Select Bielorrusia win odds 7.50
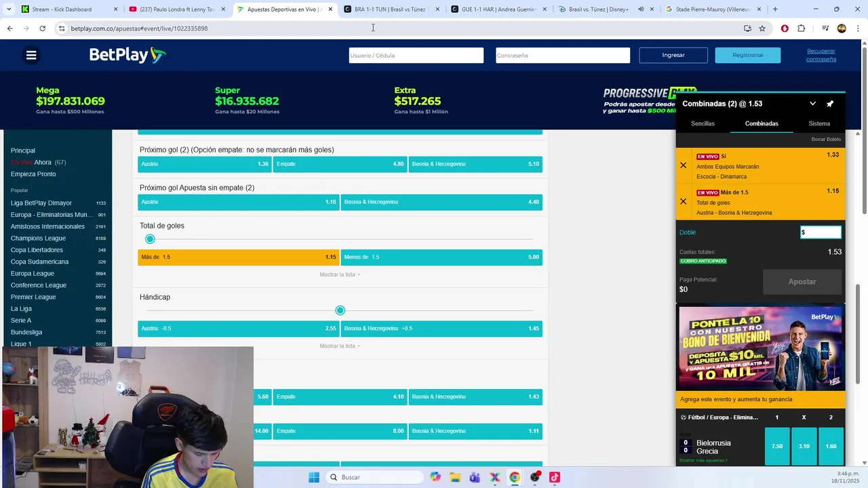Viewport: 868px width, 488px height. pyautogui.click(x=777, y=446)
